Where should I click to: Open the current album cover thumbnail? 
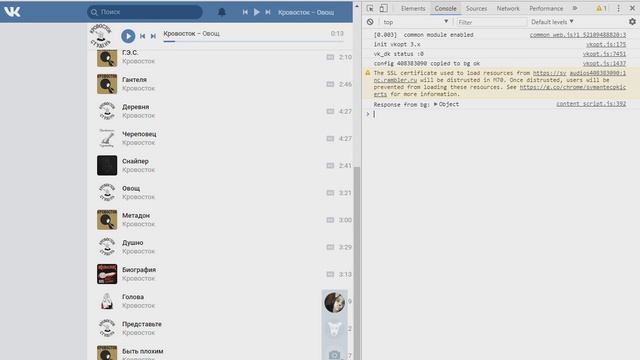tap(100, 36)
